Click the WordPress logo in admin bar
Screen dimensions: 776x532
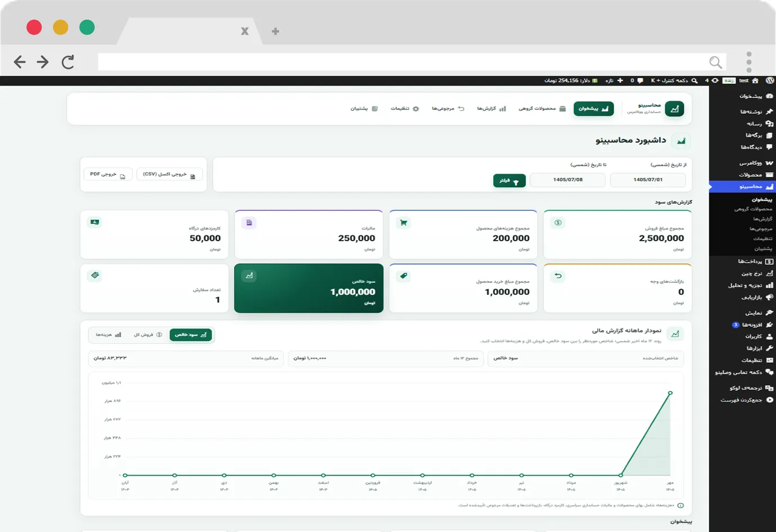tap(770, 80)
